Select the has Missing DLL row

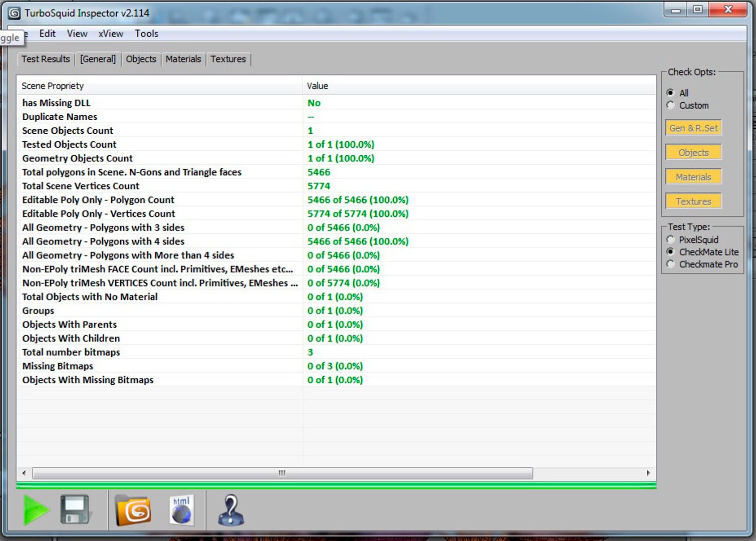[x=336, y=103]
